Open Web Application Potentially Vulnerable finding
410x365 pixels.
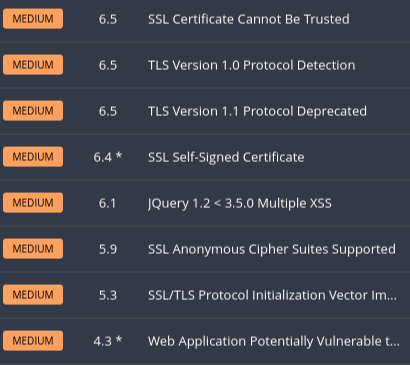pyautogui.click(x=274, y=341)
